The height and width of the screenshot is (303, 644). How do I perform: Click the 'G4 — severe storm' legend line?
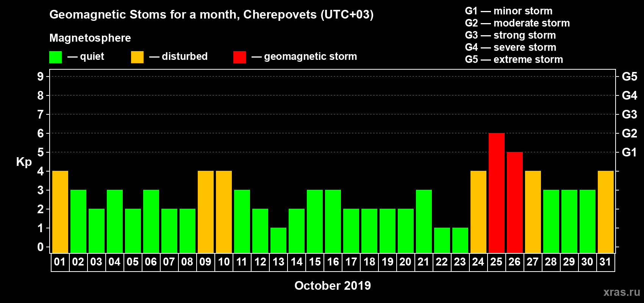[x=511, y=47]
